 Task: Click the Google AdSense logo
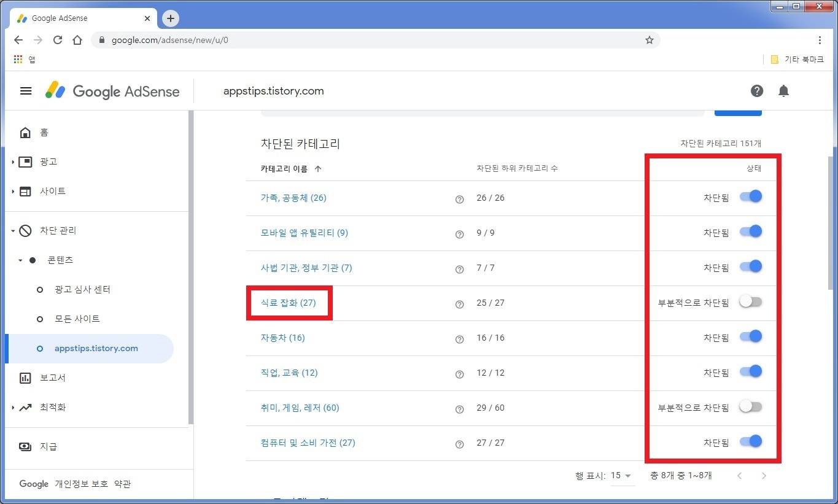(112, 91)
